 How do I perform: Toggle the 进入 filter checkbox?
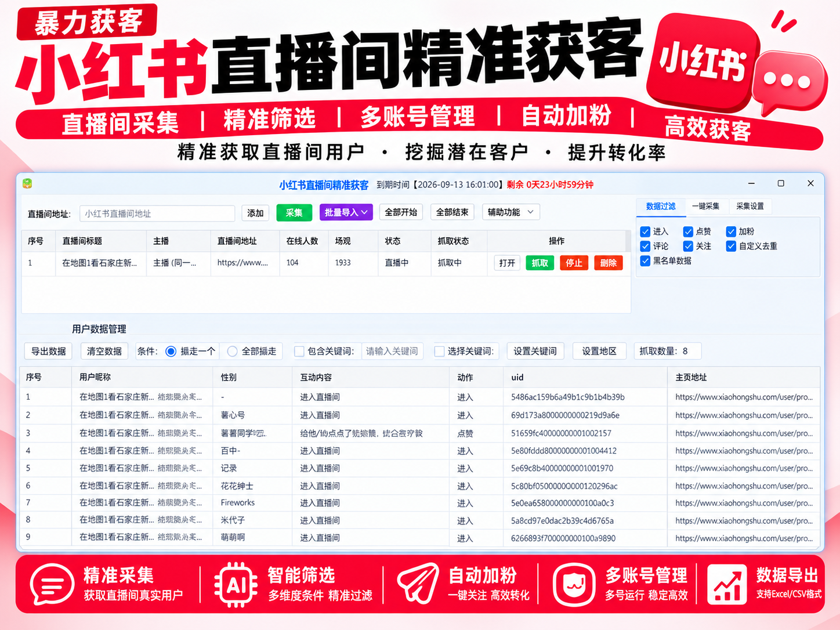tap(645, 231)
